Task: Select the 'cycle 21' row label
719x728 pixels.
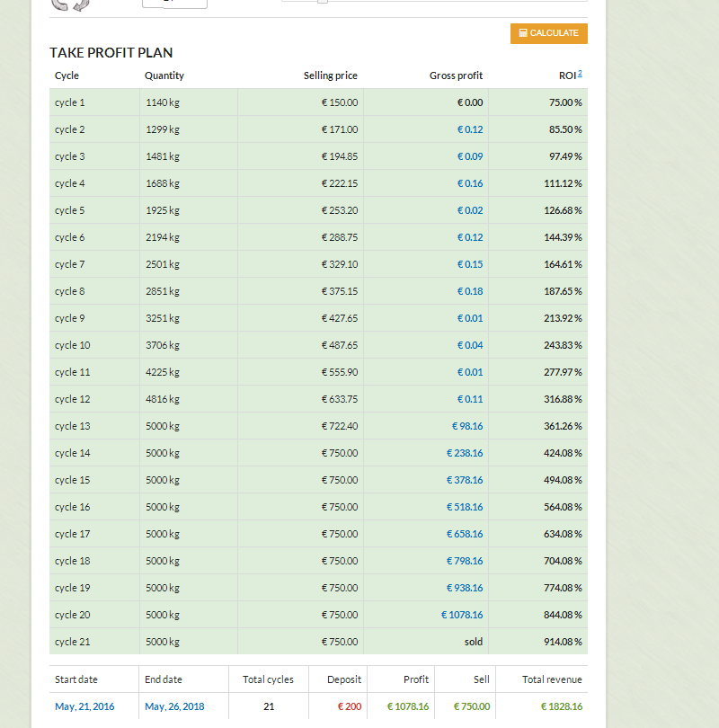Action: [x=73, y=641]
